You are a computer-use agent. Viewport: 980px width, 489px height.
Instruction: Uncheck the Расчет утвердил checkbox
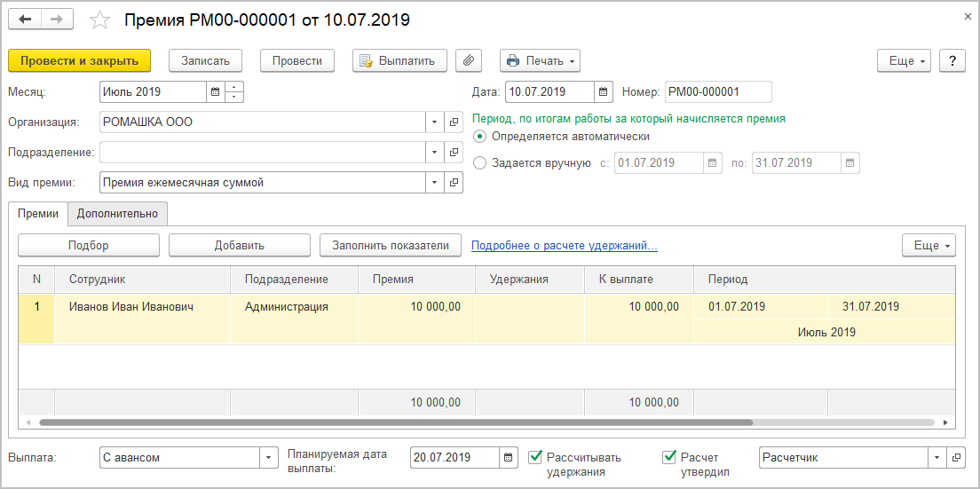point(669,457)
